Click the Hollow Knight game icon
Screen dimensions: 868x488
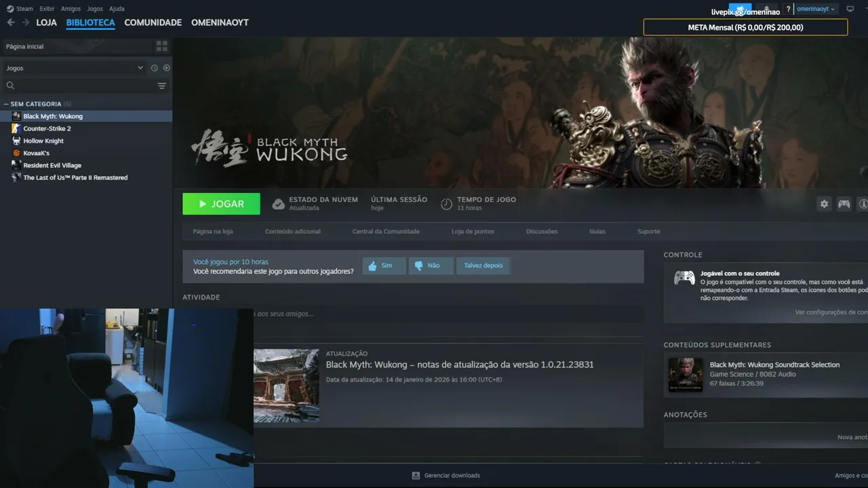[16, 141]
